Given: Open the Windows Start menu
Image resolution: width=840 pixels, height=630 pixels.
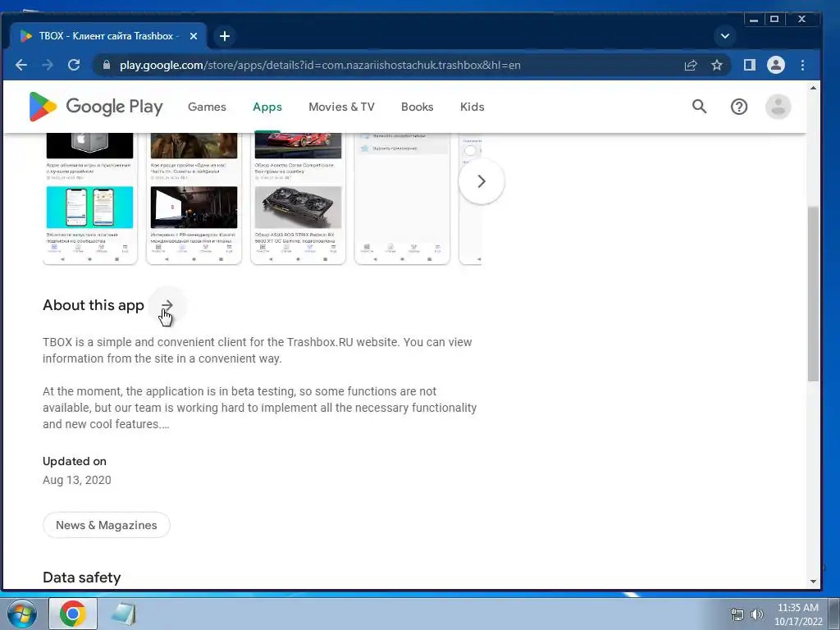Looking at the screenshot, I should tap(22, 614).
